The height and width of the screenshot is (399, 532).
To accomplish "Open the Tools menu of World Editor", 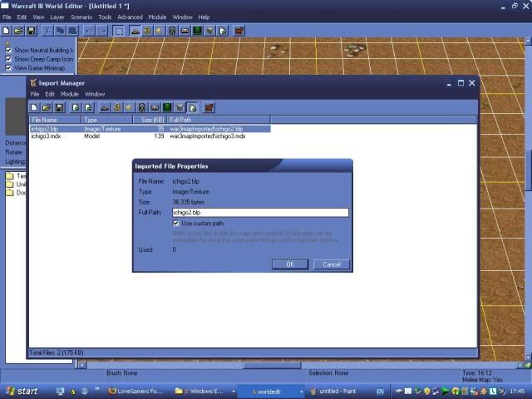I will pos(105,17).
